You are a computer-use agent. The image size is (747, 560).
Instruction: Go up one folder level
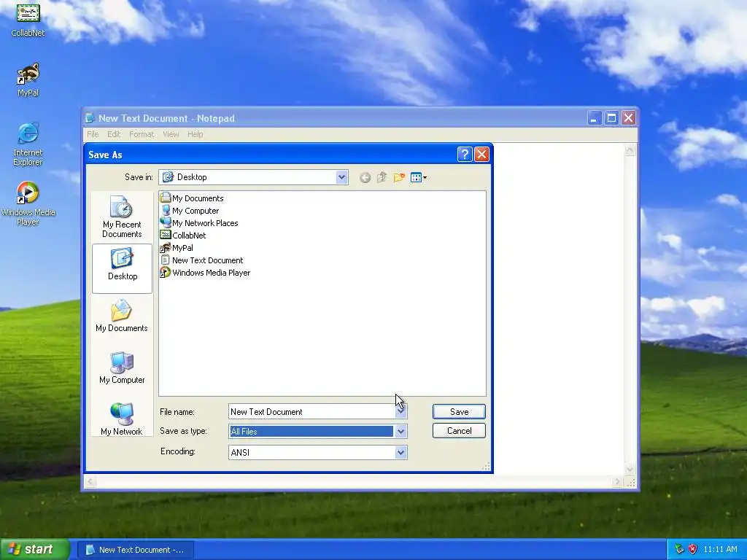click(382, 178)
